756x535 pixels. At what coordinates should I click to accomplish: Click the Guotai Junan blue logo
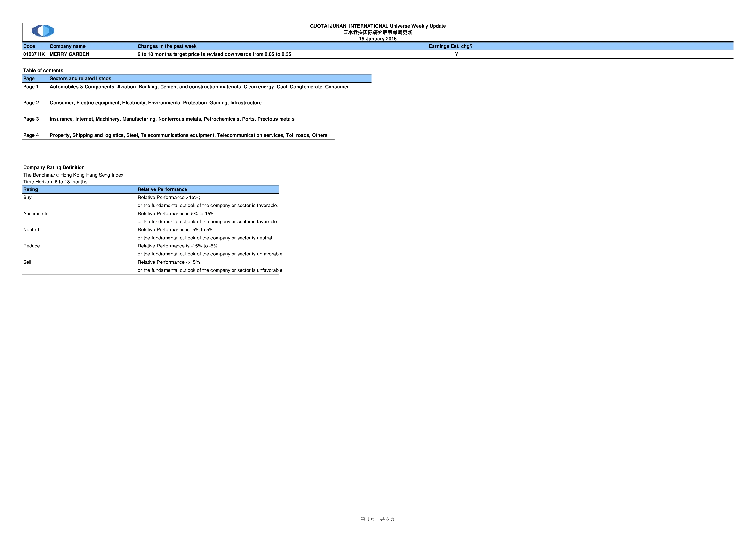click(x=43, y=31)
